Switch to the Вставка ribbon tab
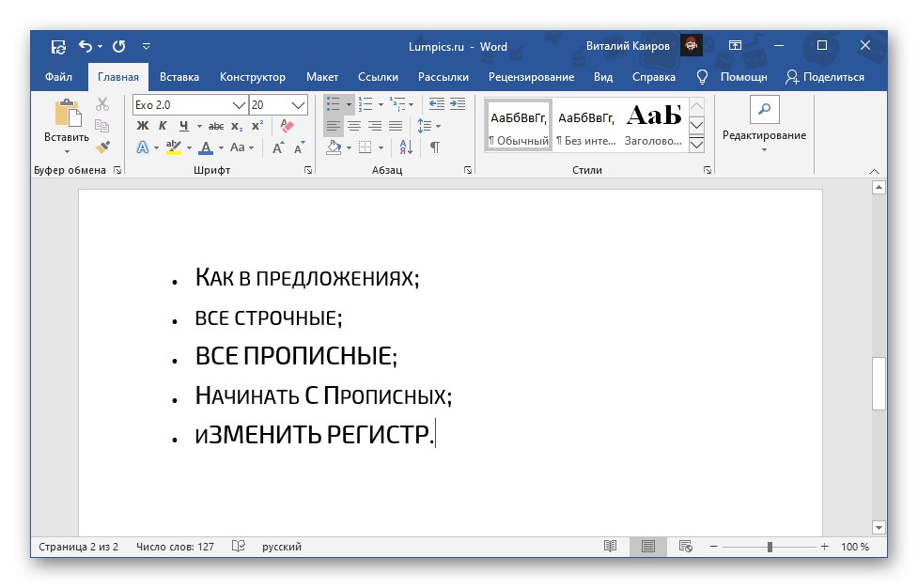This screenshot has width=918, height=588. 179,77
